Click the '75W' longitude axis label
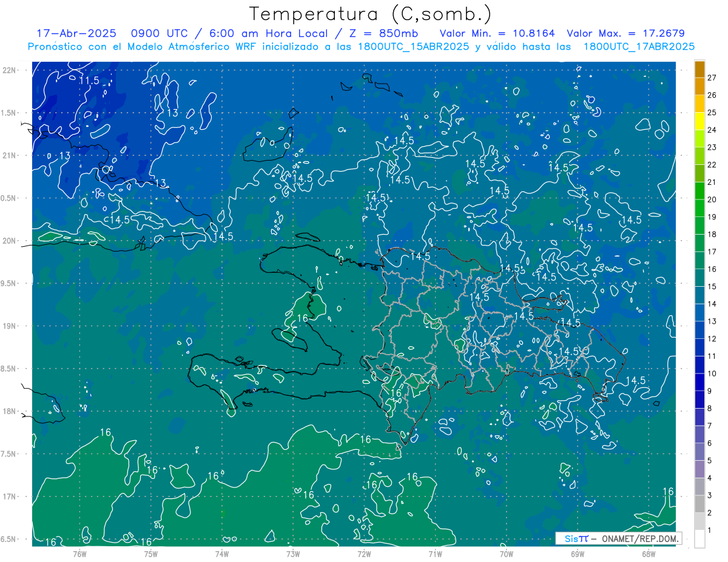Screen dimensions: 728x562 point(150,554)
